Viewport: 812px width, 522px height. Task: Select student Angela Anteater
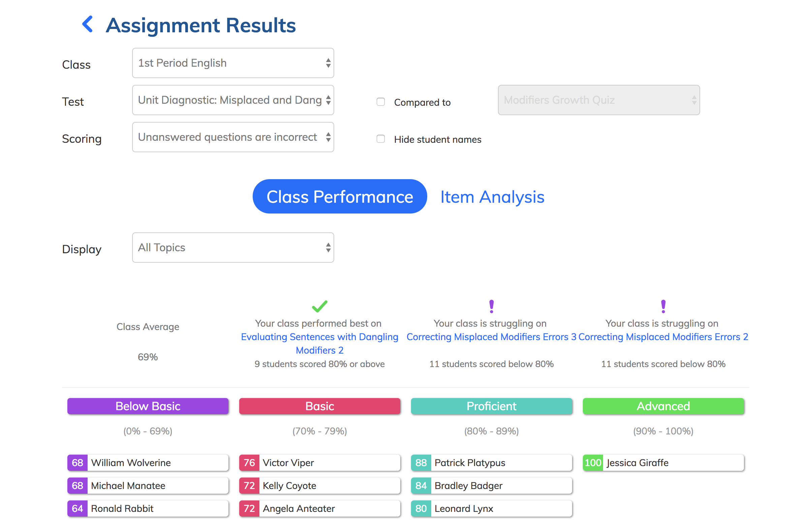click(319, 509)
